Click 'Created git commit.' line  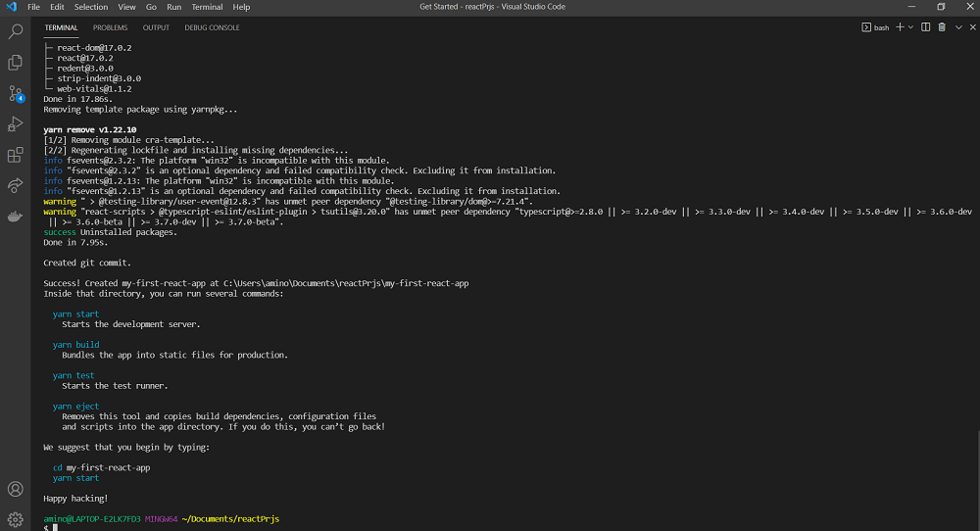[87, 263]
